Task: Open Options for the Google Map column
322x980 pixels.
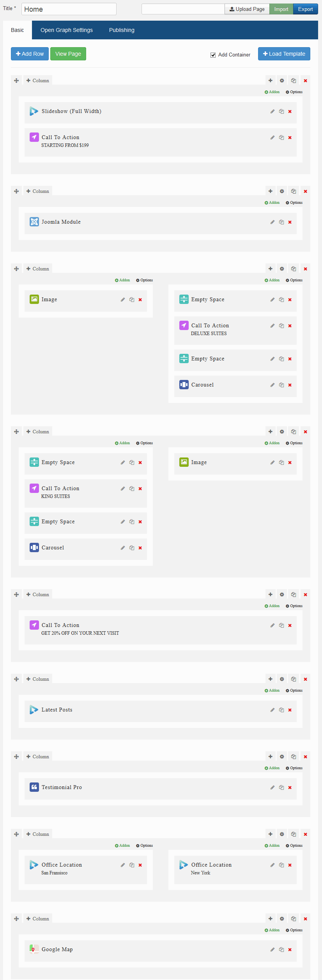Action: 294,930
